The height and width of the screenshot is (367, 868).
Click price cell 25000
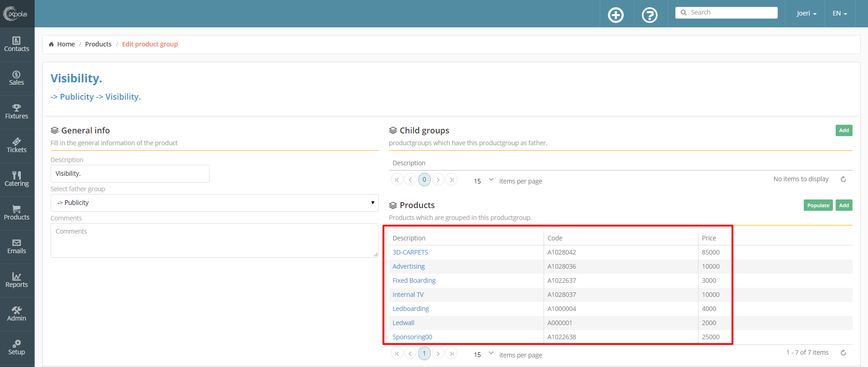(x=711, y=337)
